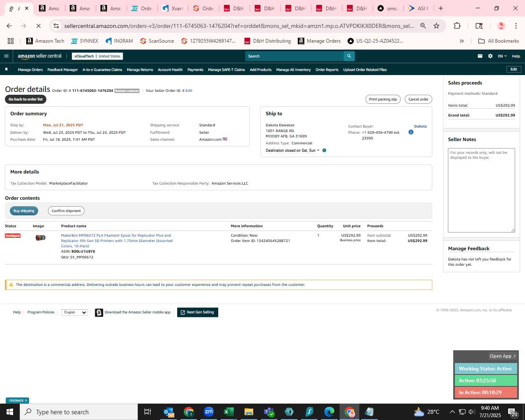
Task: Click the Seller Notes text area
Action: pyautogui.click(x=481, y=190)
